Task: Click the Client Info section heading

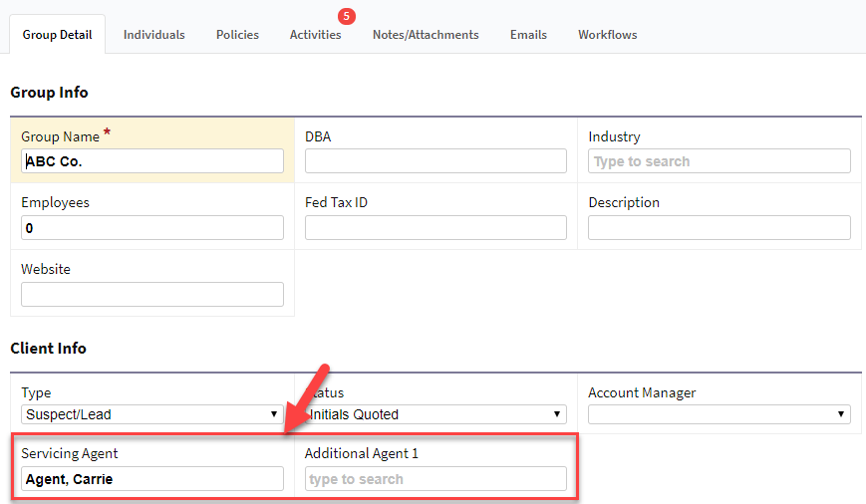Action: coord(48,349)
